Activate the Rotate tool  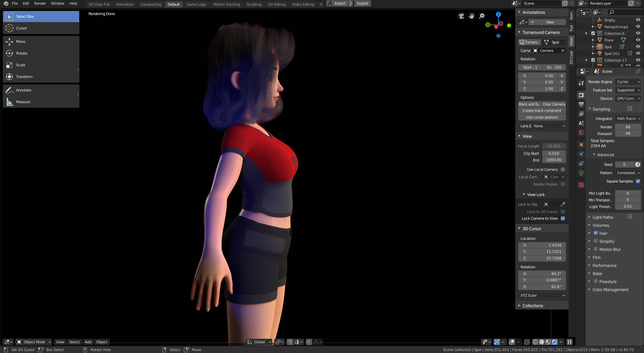[41, 53]
